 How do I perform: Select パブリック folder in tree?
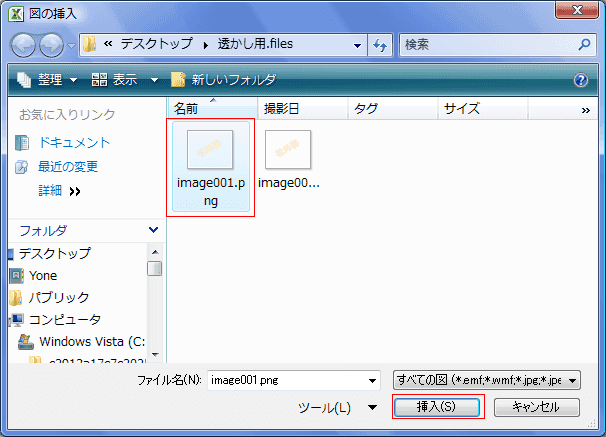(x=59, y=298)
